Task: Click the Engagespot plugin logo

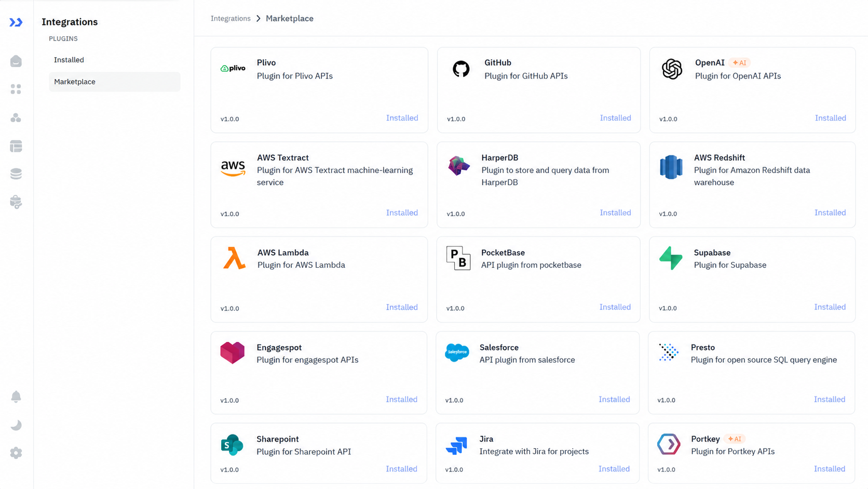Action: [232, 353]
